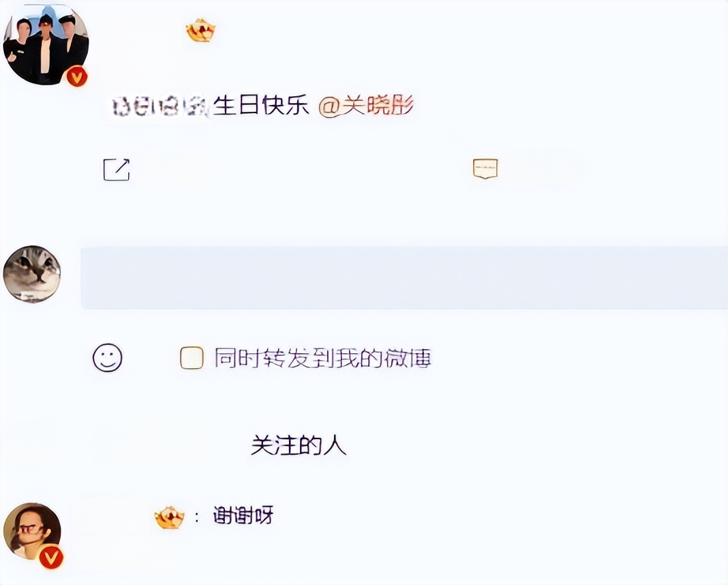Switch to the 关注的人 comment filter tab
This screenshot has height=585, width=728.
[x=299, y=445]
